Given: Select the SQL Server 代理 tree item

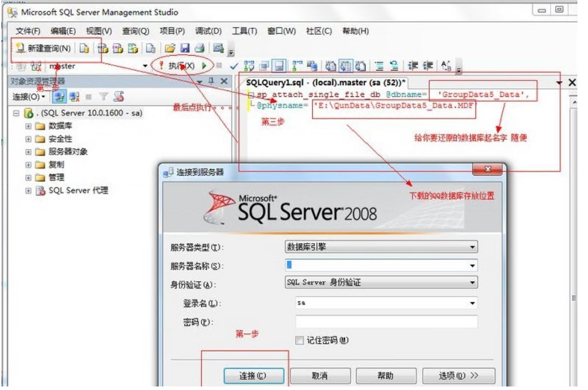Looking at the screenshot, I should 78,190.
